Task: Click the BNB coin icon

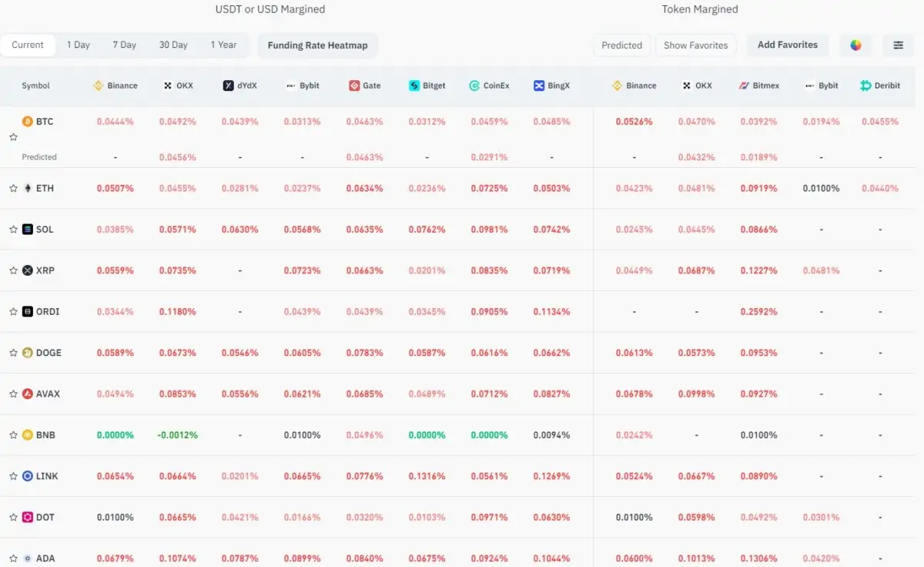Action: pyautogui.click(x=28, y=435)
